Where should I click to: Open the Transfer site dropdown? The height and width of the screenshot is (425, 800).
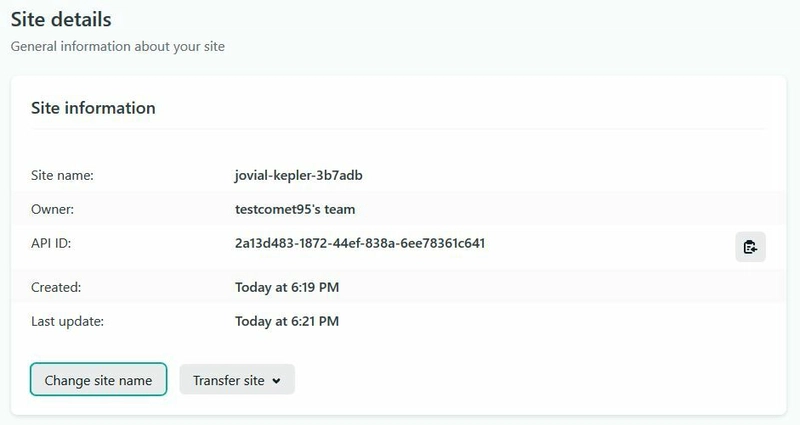click(x=237, y=380)
